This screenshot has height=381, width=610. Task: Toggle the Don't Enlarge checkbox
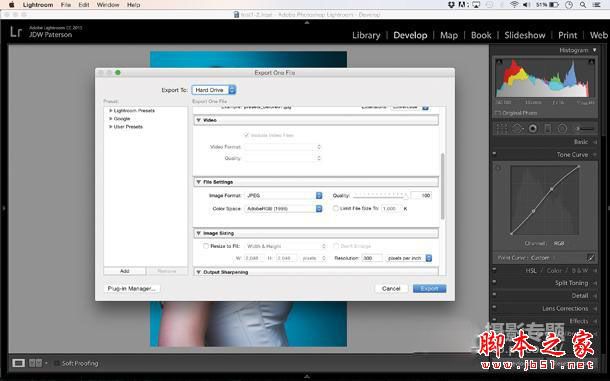click(336, 246)
